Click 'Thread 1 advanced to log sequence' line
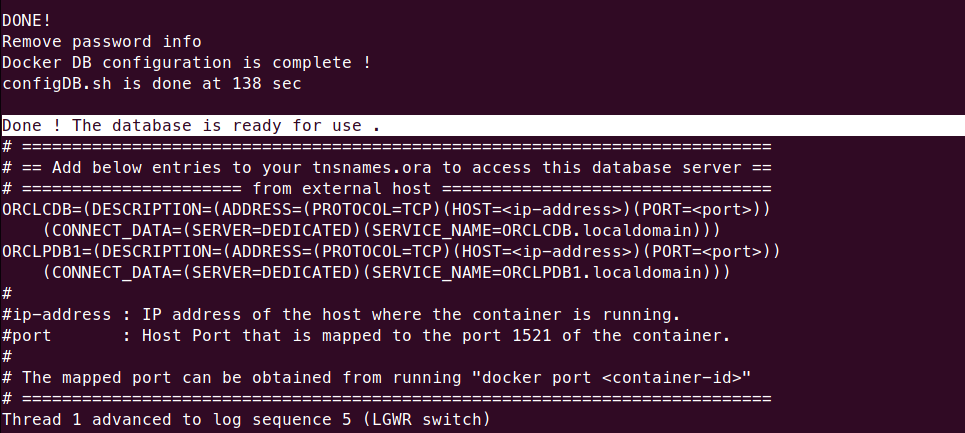965x433 pixels. tap(177, 419)
